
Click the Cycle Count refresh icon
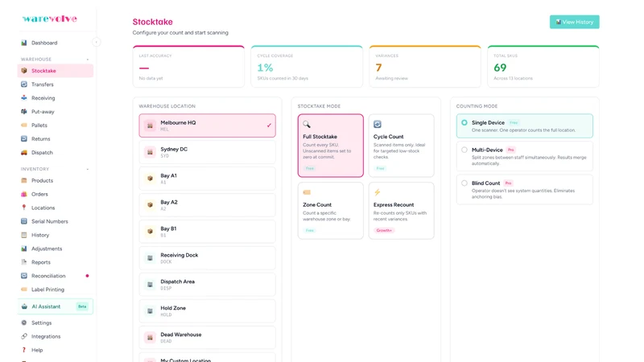377,124
